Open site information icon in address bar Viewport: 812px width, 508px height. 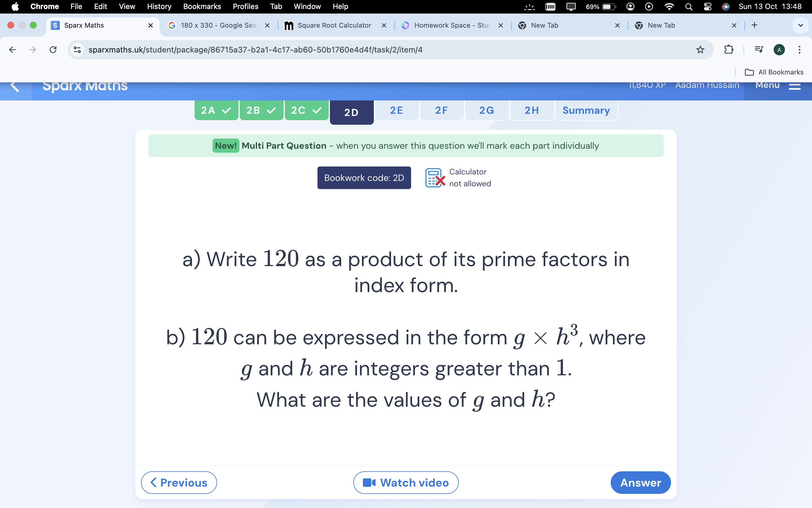click(x=77, y=50)
